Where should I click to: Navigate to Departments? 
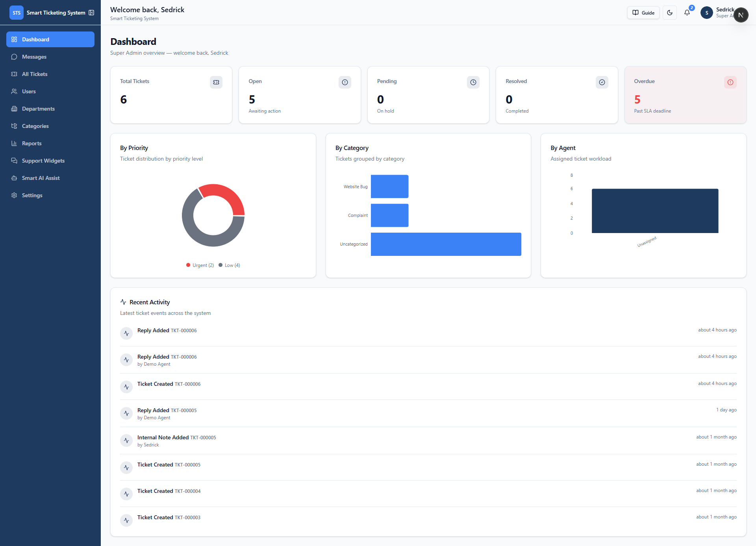50,109
